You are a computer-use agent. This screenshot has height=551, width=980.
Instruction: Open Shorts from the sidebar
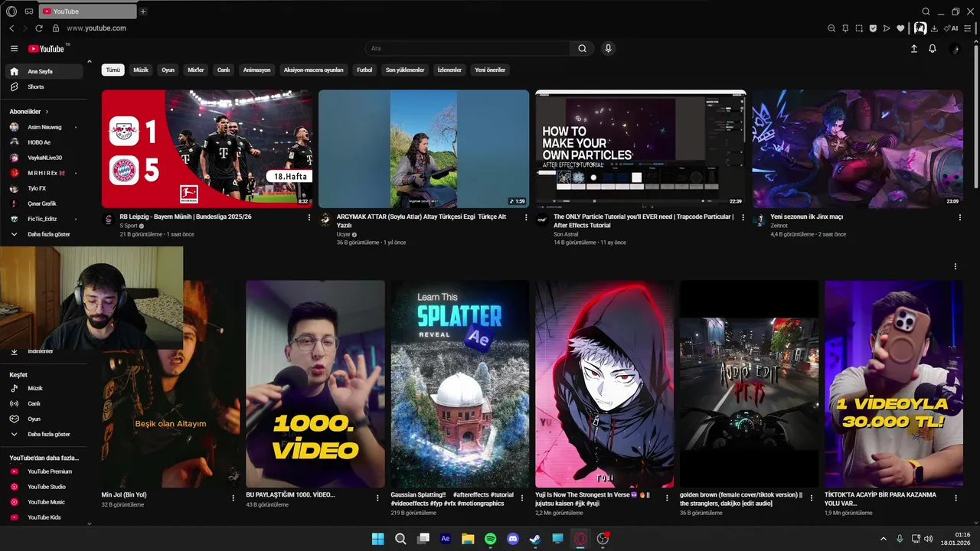(44, 86)
